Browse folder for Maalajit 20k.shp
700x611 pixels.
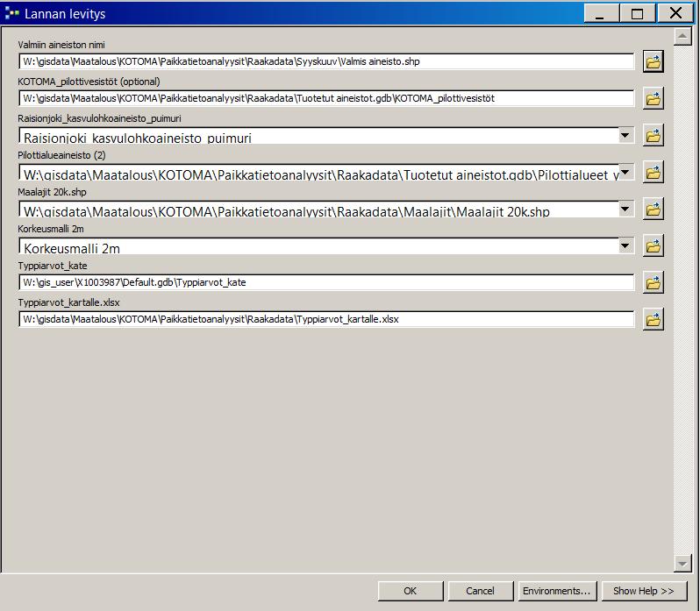pyautogui.click(x=654, y=209)
